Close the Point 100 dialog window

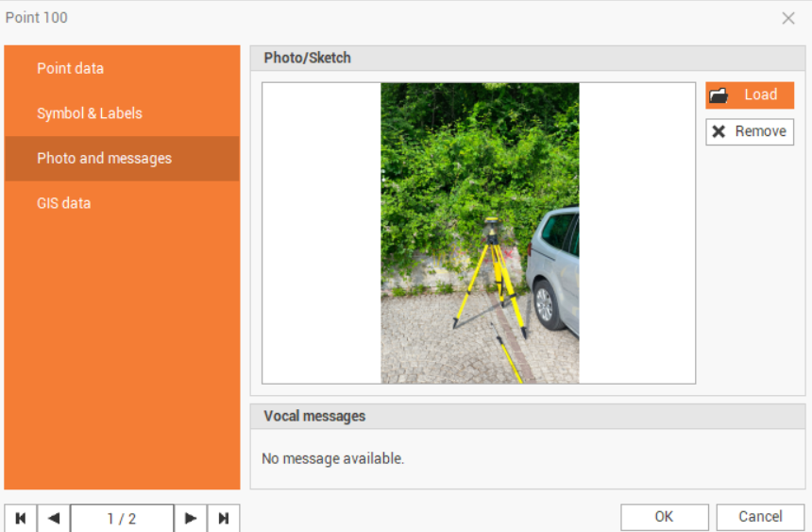pyautogui.click(x=788, y=18)
